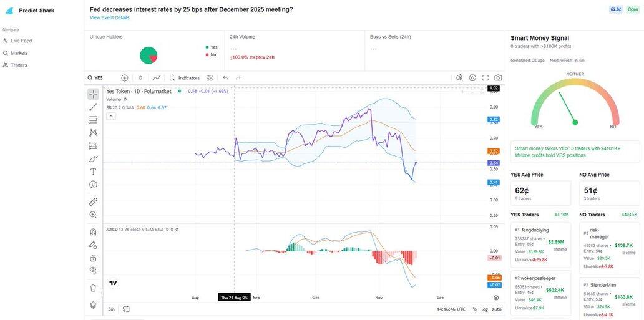
Task: Click the ruler measure tool
Action: click(x=93, y=201)
